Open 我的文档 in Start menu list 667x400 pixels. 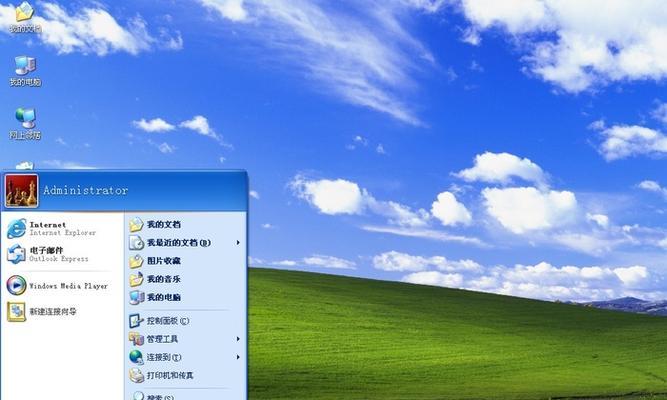pyautogui.click(x=155, y=224)
